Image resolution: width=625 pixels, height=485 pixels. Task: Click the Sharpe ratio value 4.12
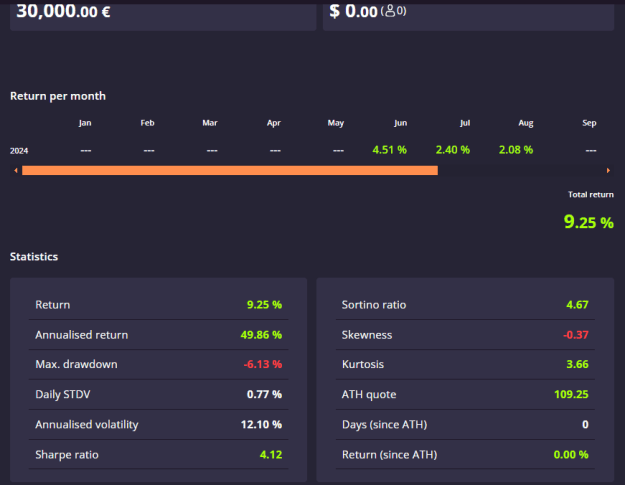[271, 455]
